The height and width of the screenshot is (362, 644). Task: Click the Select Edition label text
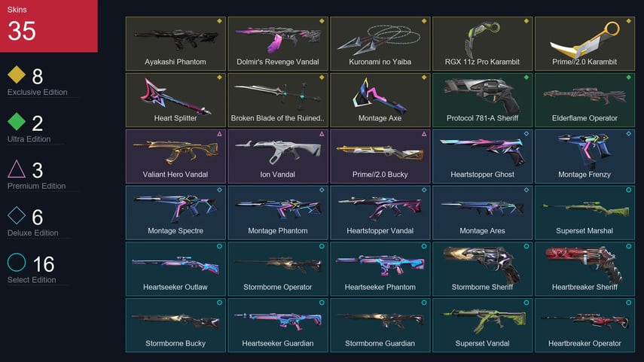pos(32,280)
